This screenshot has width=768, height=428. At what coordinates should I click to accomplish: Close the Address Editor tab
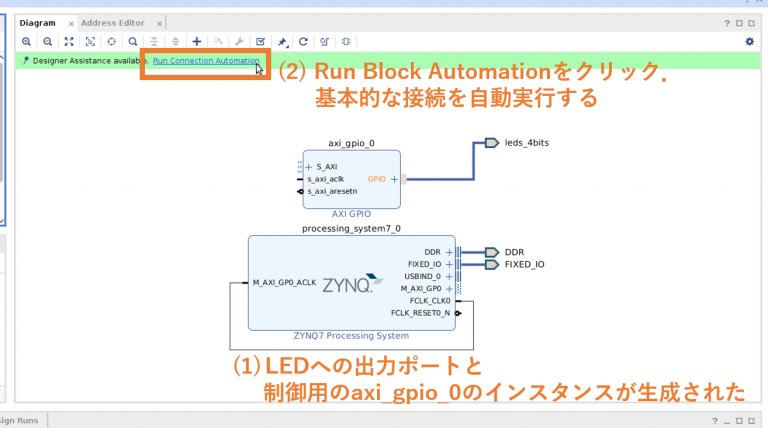point(153,23)
